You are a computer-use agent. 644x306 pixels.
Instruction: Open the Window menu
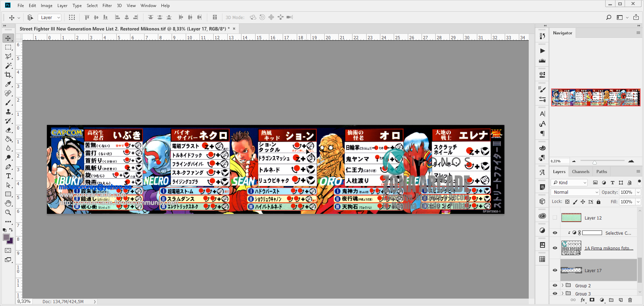coord(148,6)
